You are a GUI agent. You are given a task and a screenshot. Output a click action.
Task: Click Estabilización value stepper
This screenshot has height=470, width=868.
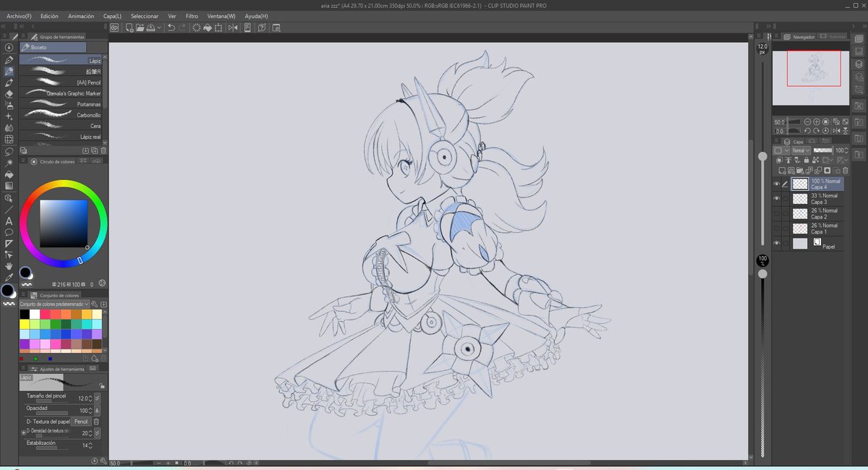pos(90,445)
